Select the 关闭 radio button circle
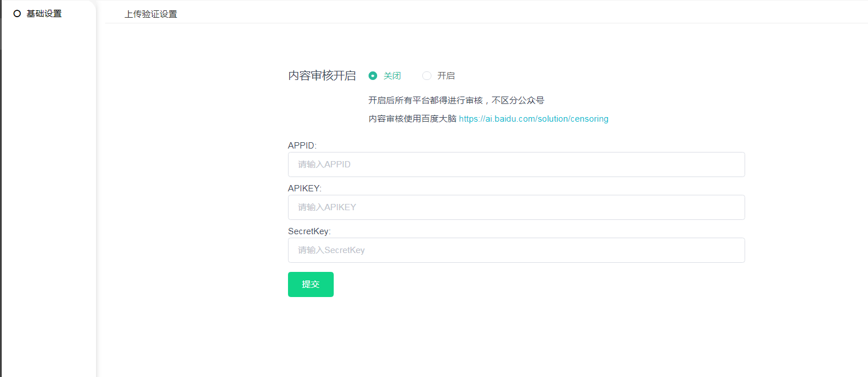This screenshot has width=868, height=377. pyautogui.click(x=373, y=76)
